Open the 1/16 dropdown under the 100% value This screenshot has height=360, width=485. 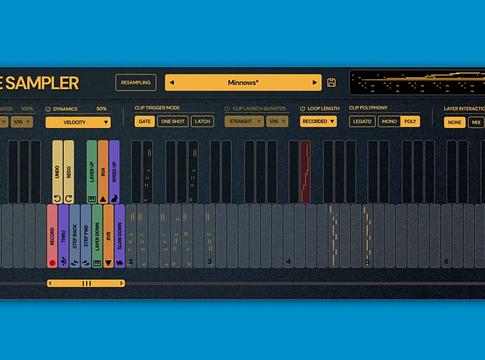click(22, 122)
